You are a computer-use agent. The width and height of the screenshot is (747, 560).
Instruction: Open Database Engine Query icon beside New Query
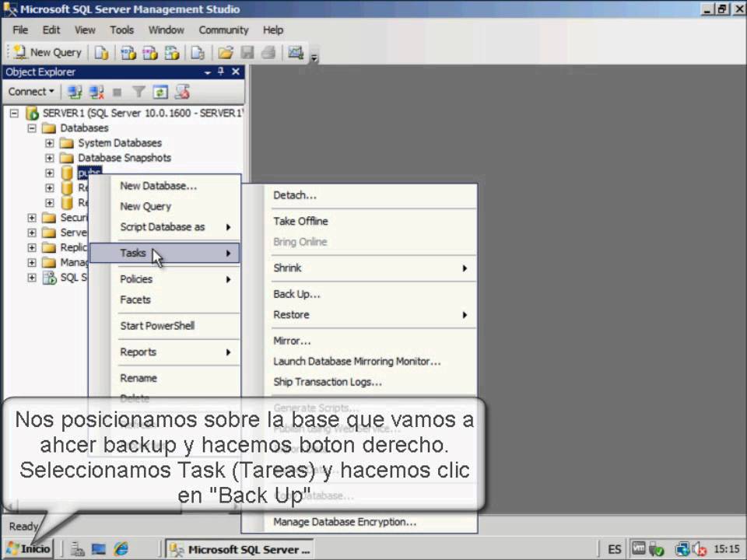click(x=101, y=52)
